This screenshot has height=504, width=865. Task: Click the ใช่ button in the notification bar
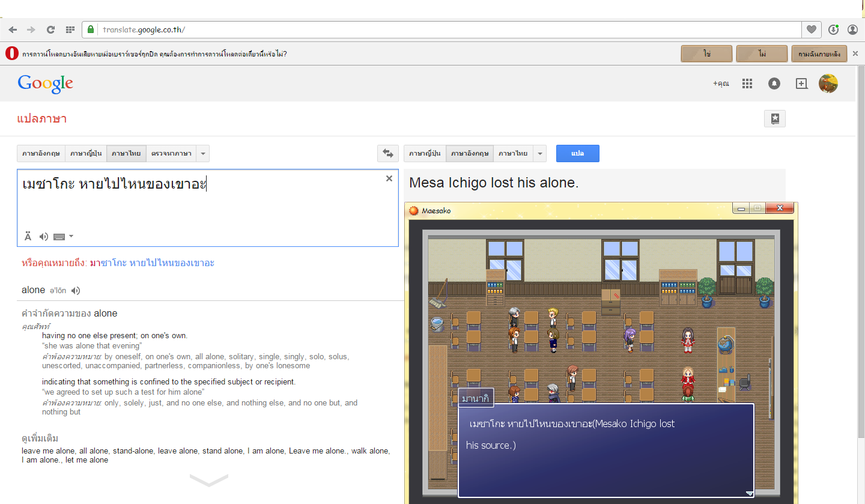click(706, 53)
